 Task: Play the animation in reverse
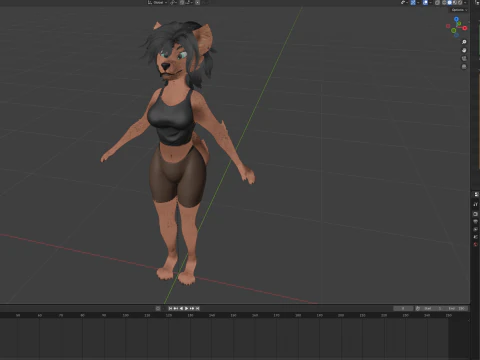pyautogui.click(x=181, y=308)
